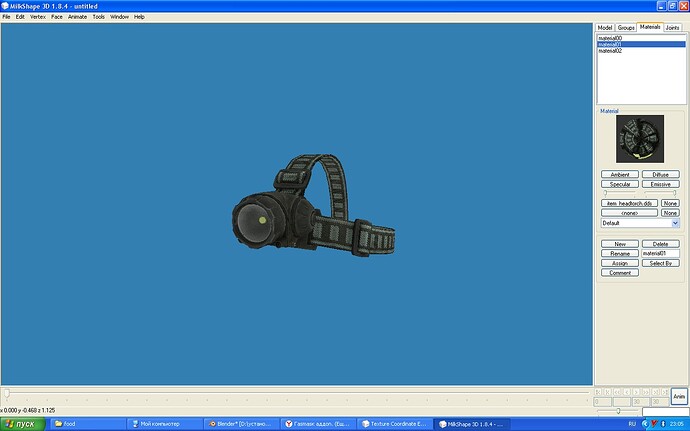Open Texture Coordinate Editor taskbar window

point(395,424)
